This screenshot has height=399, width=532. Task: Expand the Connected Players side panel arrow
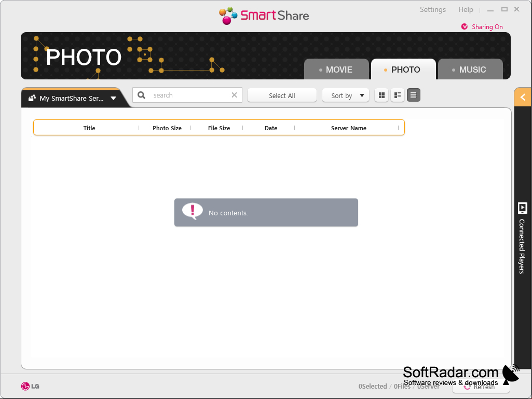click(523, 98)
